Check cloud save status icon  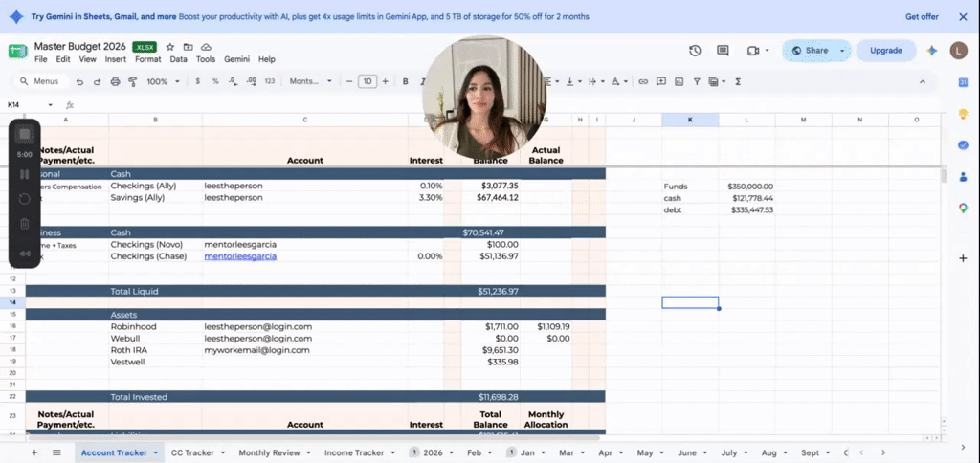[206, 47]
